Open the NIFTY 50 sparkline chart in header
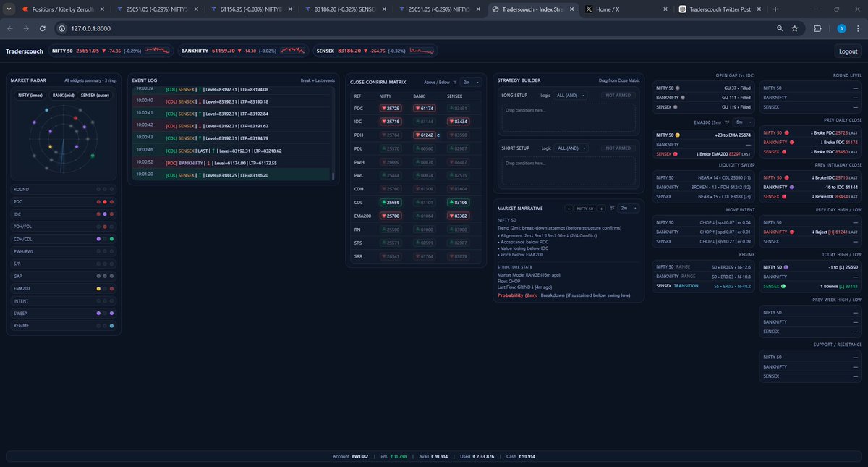868x467 pixels. (x=158, y=51)
